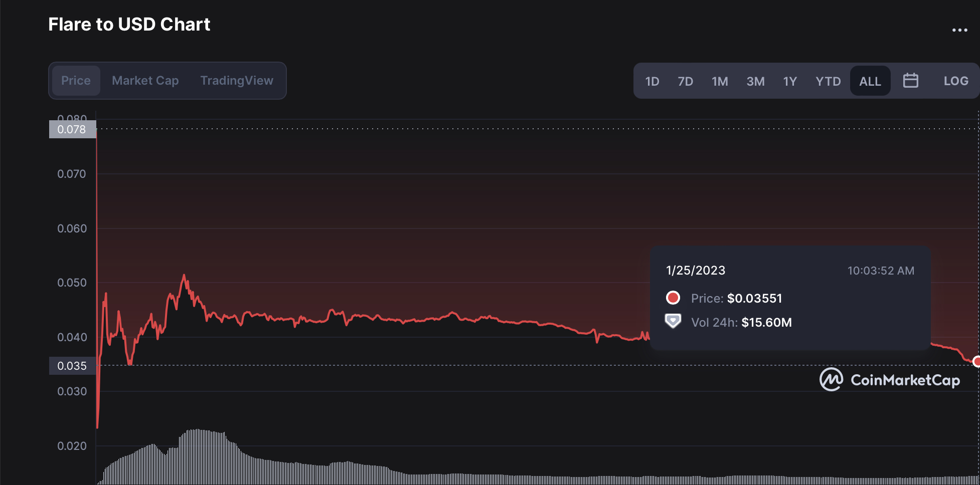980x485 pixels.
Task: Set chart range to 3M
Action: tap(755, 81)
